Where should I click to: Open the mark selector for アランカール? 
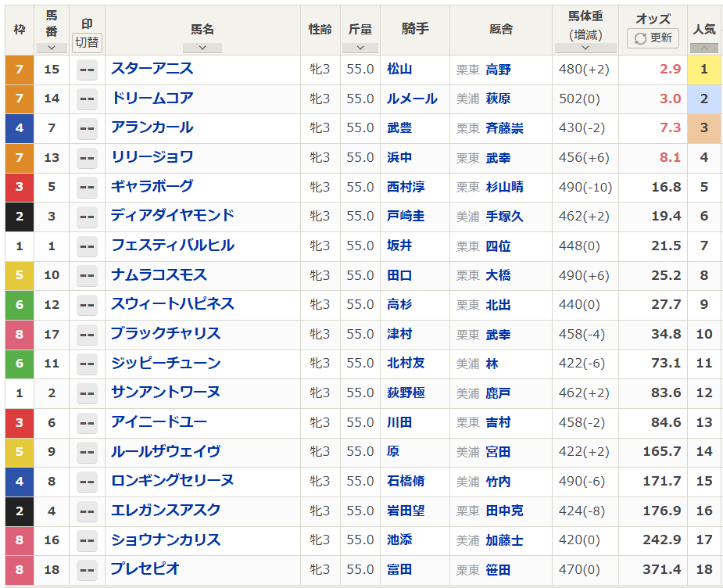tap(87, 129)
